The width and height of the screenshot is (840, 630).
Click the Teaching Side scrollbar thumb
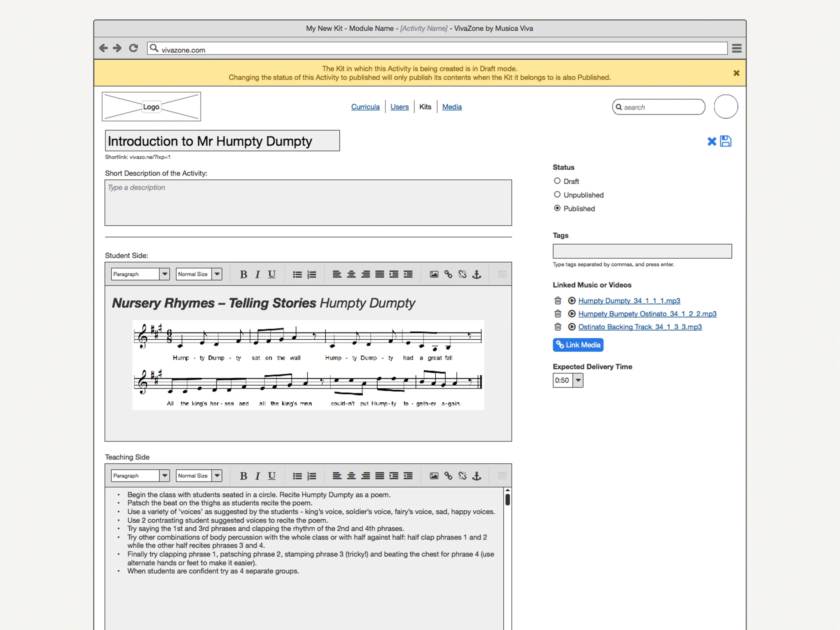(507, 499)
